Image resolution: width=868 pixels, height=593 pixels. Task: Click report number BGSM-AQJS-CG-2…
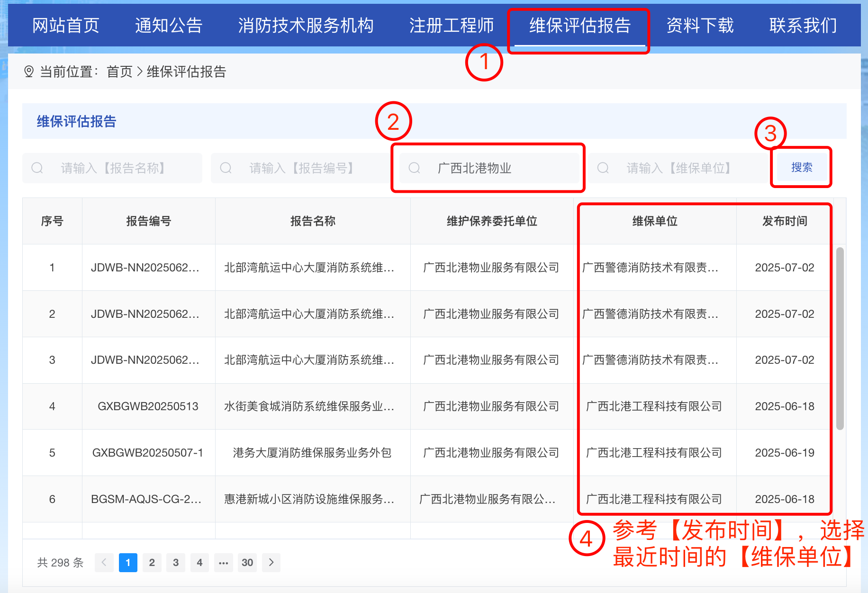pos(146,499)
